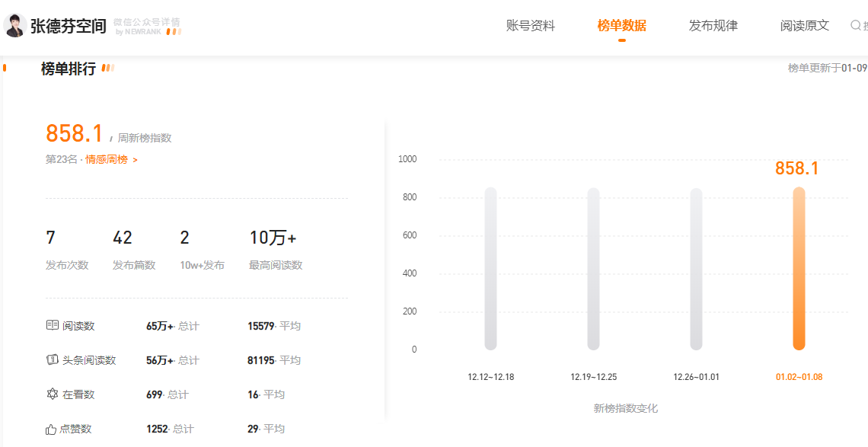Click the 发布次数 label
The height and width of the screenshot is (447, 868).
click(x=67, y=265)
